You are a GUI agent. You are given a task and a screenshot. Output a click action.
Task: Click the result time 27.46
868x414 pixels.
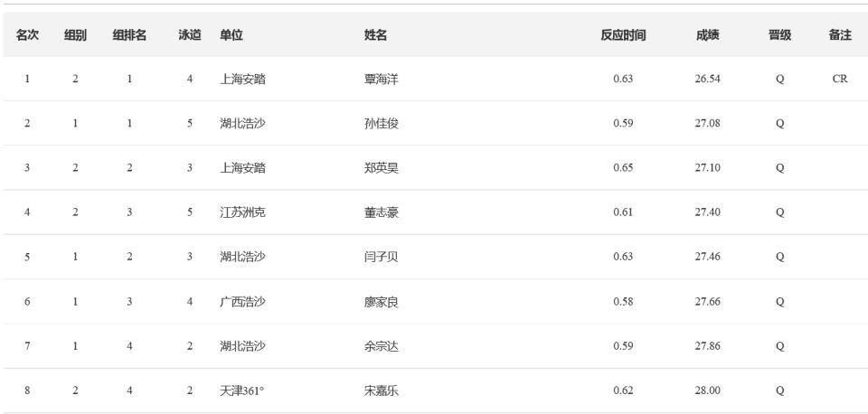click(708, 257)
